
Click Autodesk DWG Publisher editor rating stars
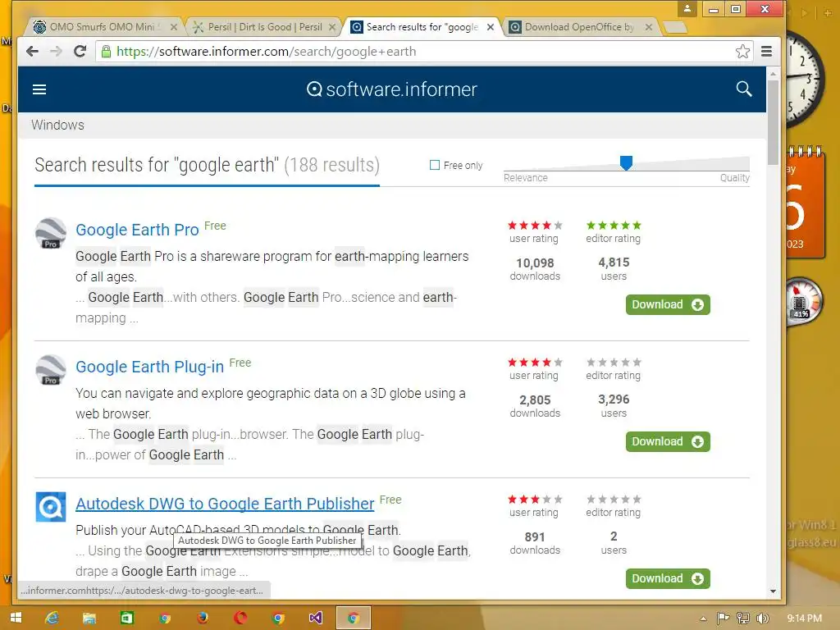614,500
